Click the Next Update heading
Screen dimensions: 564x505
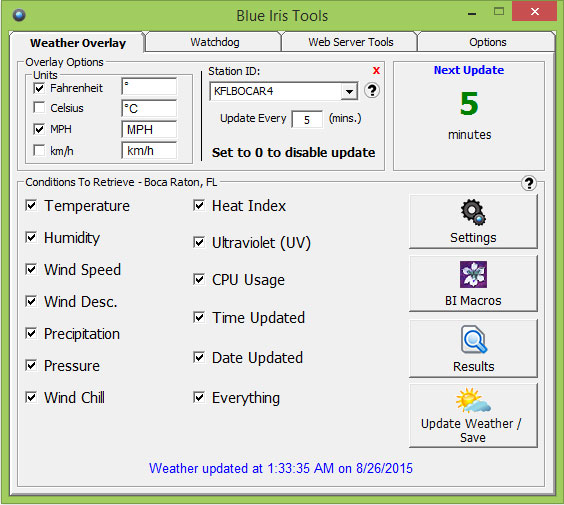(x=469, y=70)
